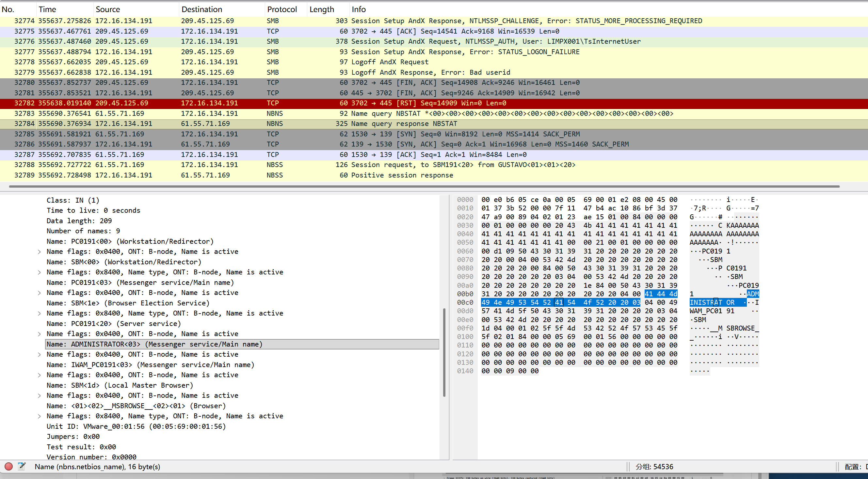
Task: Select Number of names: 9 field
Action: point(83,231)
